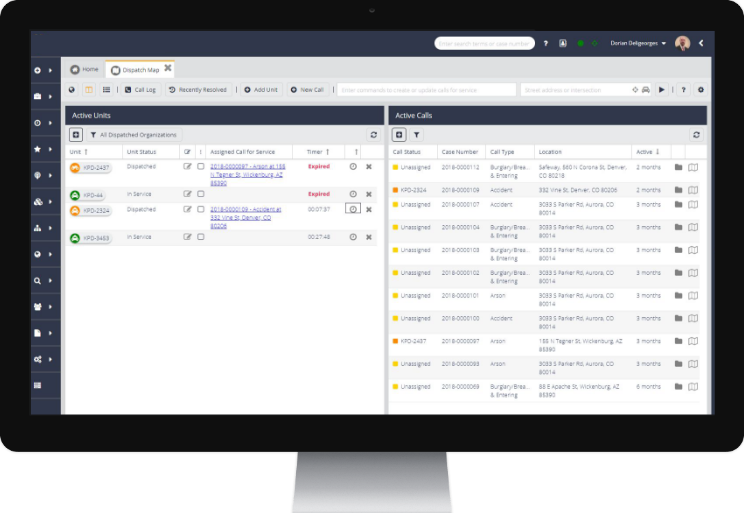Click the street address or intersection field
This screenshot has width=744, height=513.
click(x=577, y=90)
